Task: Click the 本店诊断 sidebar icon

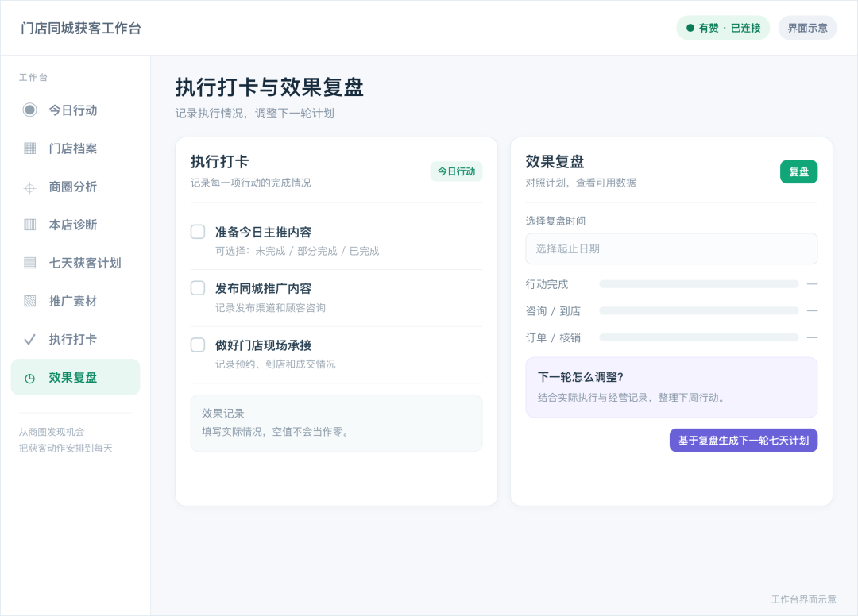Action: click(x=30, y=225)
